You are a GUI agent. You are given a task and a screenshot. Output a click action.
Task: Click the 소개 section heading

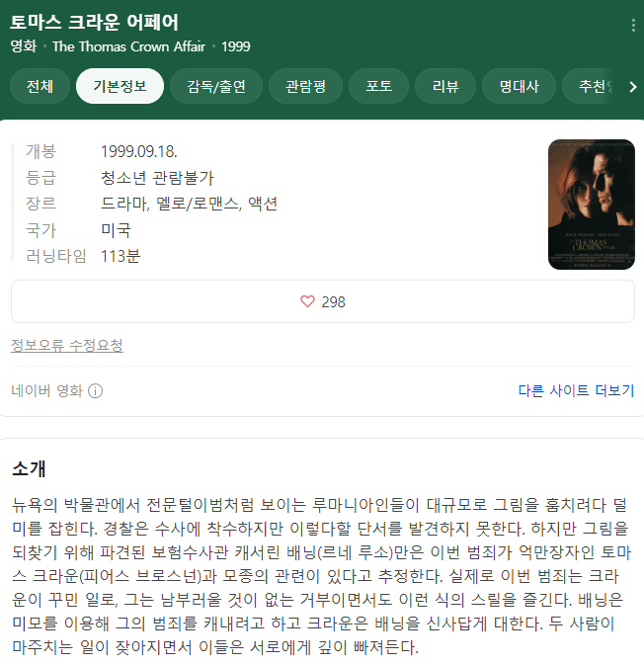pyautogui.click(x=29, y=468)
